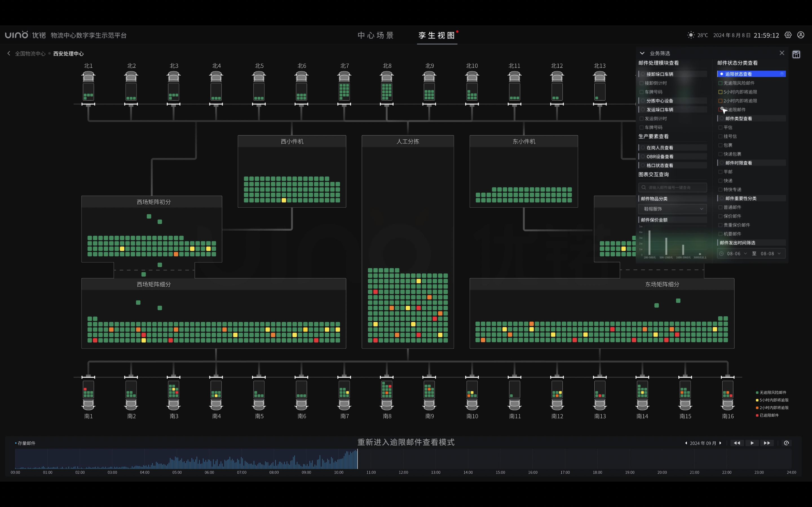Click the fast-forward playback button
The image size is (812, 507).
tap(767, 443)
